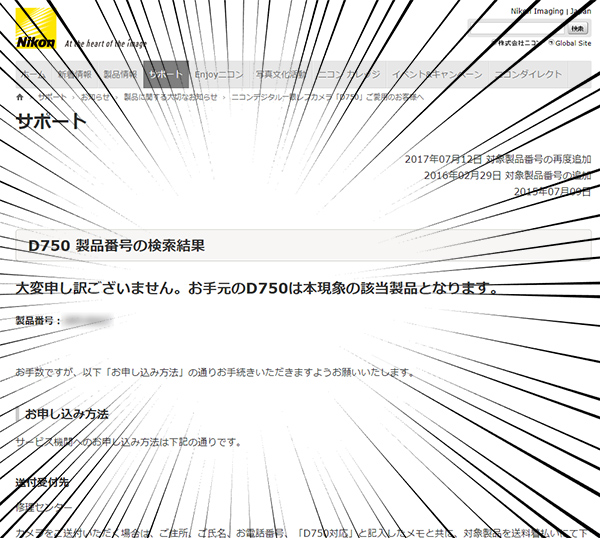Screen dimensions: 600x538
Task: Open the 写真文化活動 navigation tab
Action: (x=280, y=74)
